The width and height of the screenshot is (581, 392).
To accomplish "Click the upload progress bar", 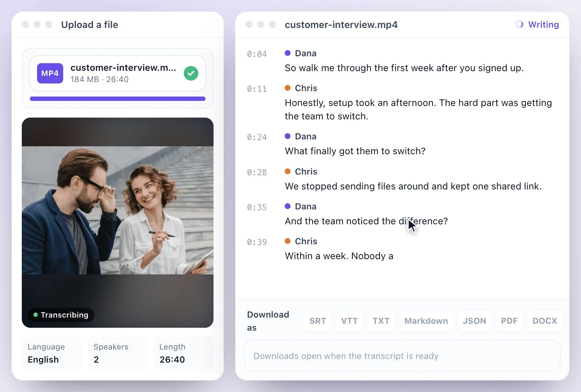I will point(118,99).
